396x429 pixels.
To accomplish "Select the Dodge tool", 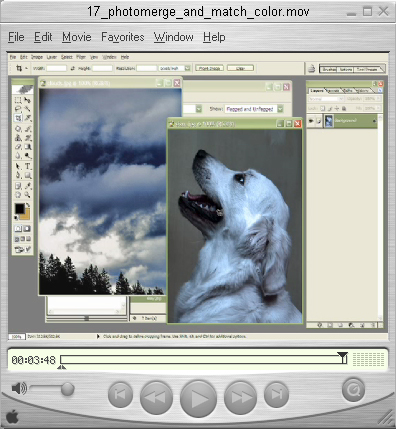I will click(28, 156).
